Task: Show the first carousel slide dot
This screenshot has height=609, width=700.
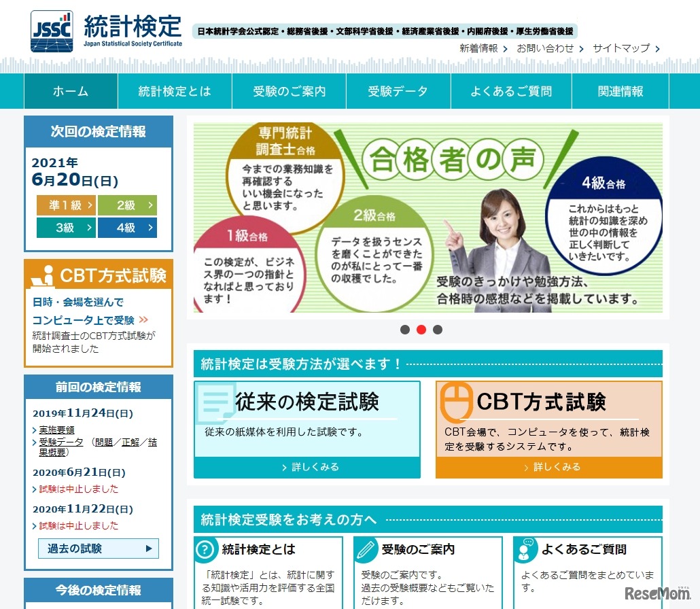Action: click(x=405, y=330)
